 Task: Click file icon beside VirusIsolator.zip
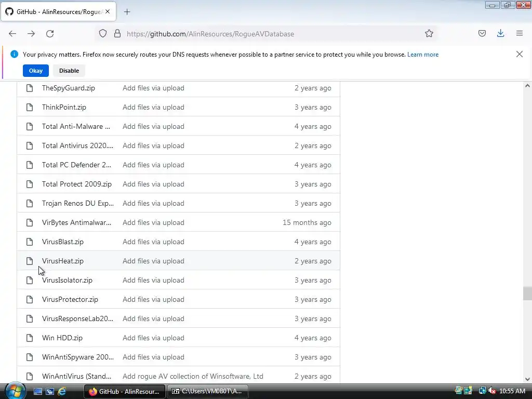tap(30, 280)
